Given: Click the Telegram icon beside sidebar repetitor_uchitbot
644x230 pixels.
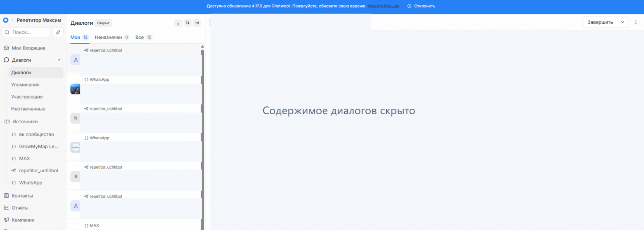Looking at the screenshot, I should (14, 171).
